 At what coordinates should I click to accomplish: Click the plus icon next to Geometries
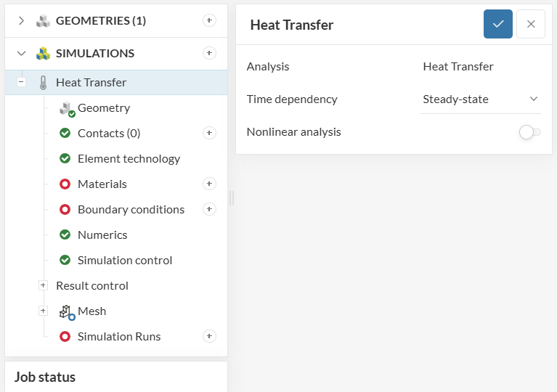click(209, 20)
